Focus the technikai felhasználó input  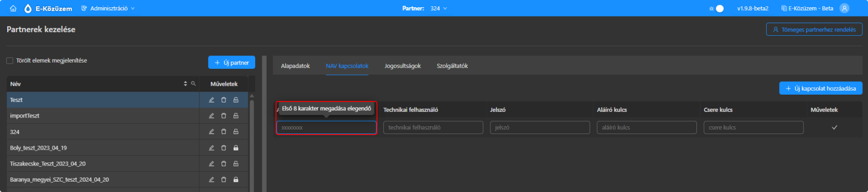point(433,127)
